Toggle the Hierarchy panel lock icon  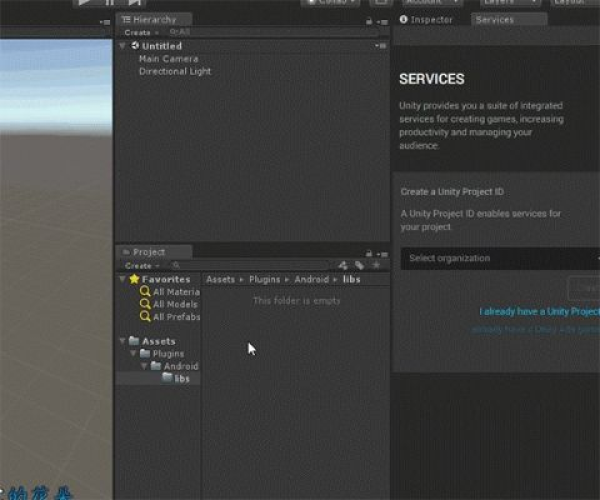[x=369, y=21]
